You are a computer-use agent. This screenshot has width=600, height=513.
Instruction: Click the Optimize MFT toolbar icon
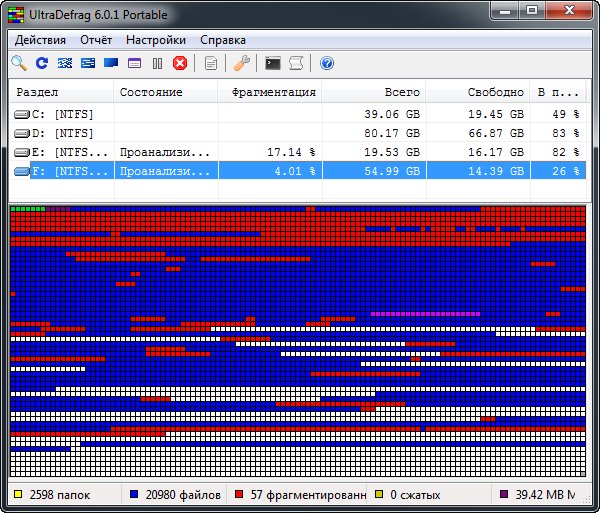click(134, 63)
